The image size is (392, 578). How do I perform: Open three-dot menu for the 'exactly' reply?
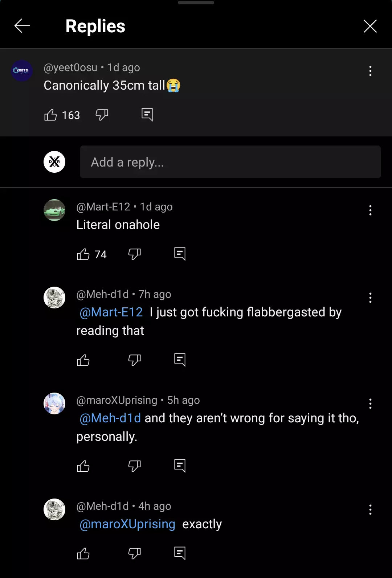pyautogui.click(x=370, y=509)
